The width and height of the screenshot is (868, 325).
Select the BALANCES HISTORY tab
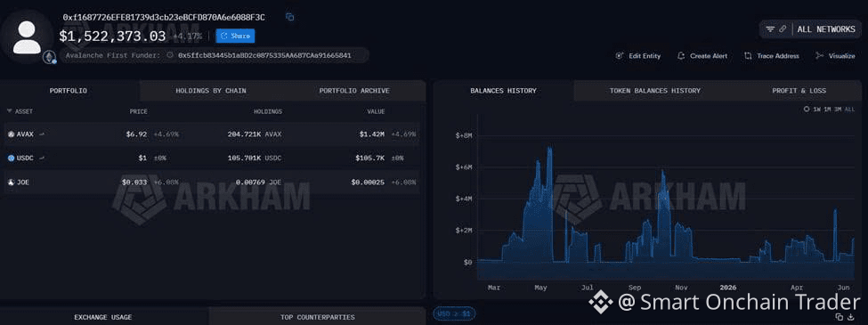point(503,91)
